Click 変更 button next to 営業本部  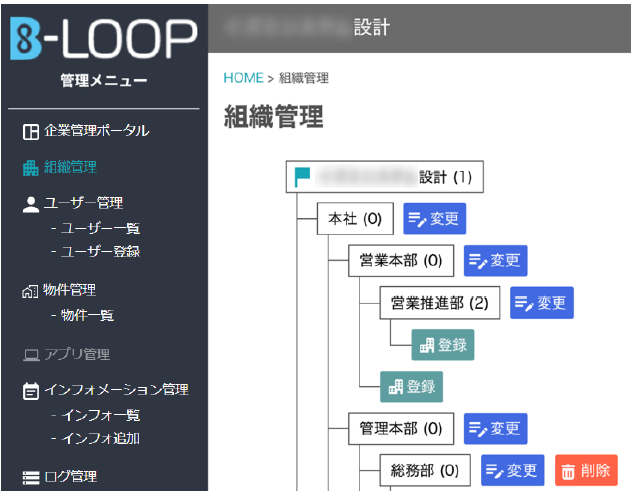496,261
